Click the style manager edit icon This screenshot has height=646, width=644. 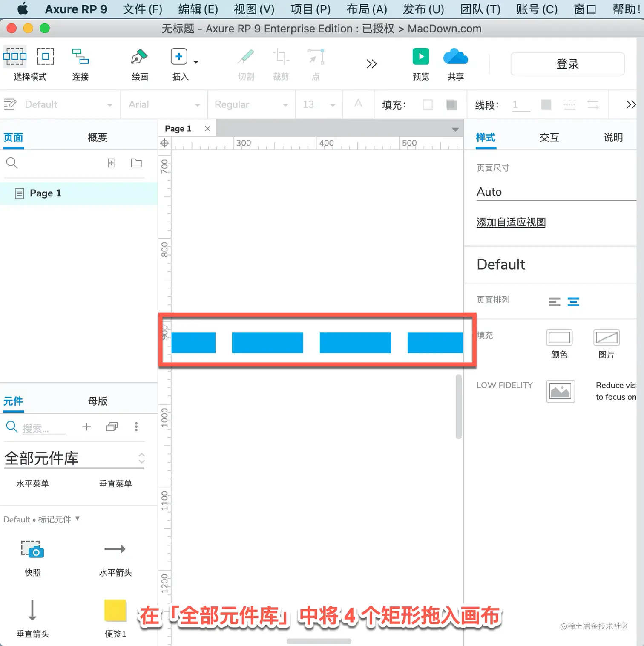[10, 104]
